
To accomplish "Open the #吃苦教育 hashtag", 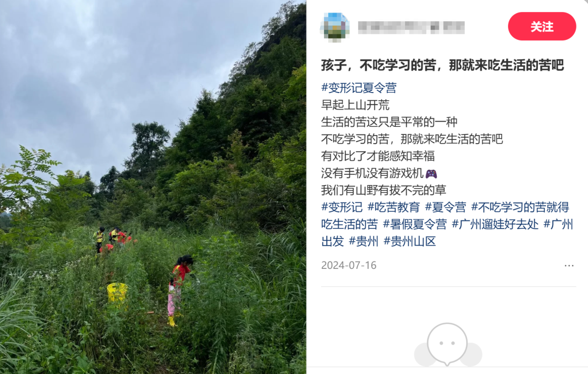I will tap(394, 207).
